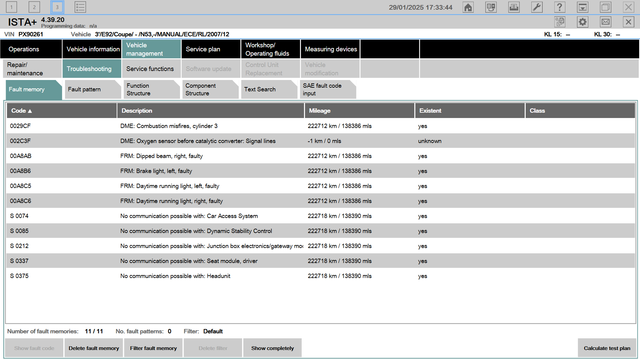Screen dimensions: 640x360
Task: Select fault code 00A8AB
Action: [20, 156]
